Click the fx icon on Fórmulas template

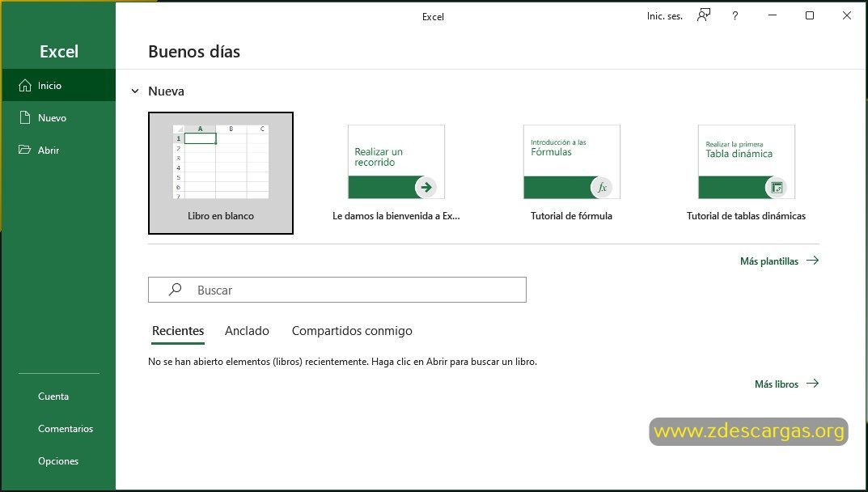(x=602, y=187)
